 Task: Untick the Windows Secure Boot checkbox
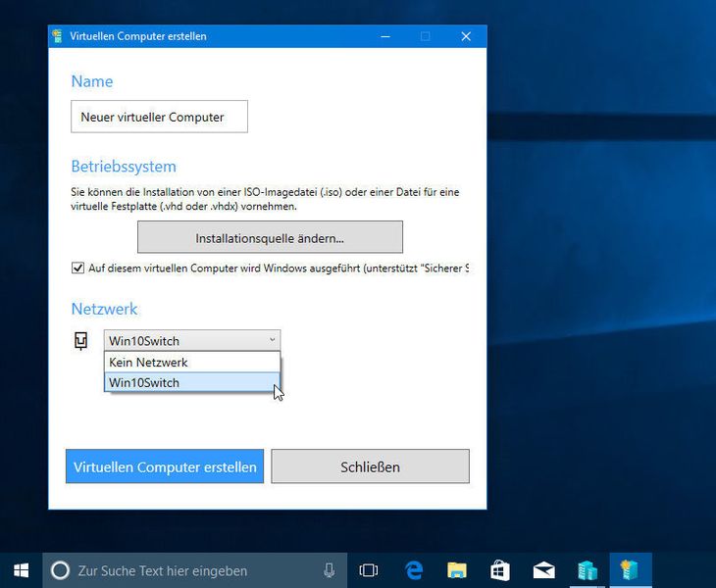pos(77,268)
